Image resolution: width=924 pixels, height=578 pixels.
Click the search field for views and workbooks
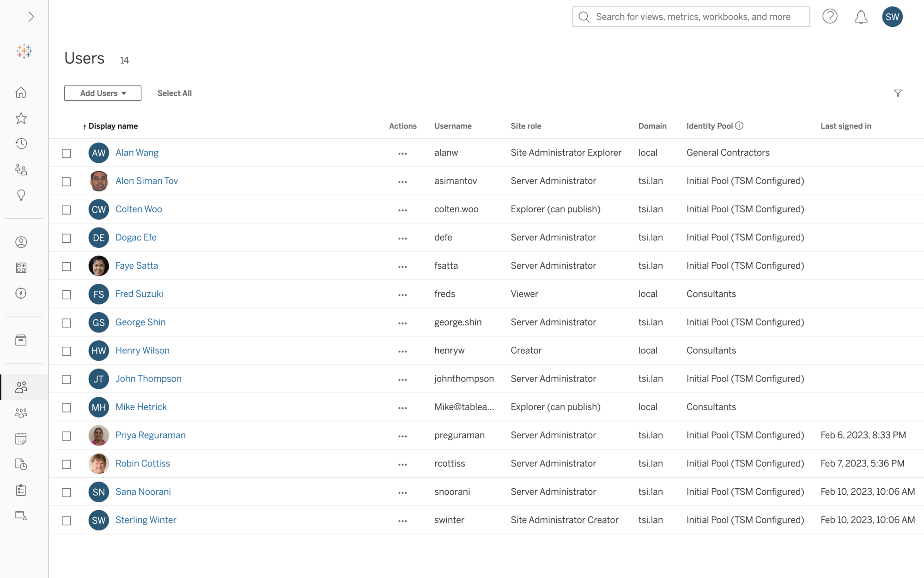693,17
